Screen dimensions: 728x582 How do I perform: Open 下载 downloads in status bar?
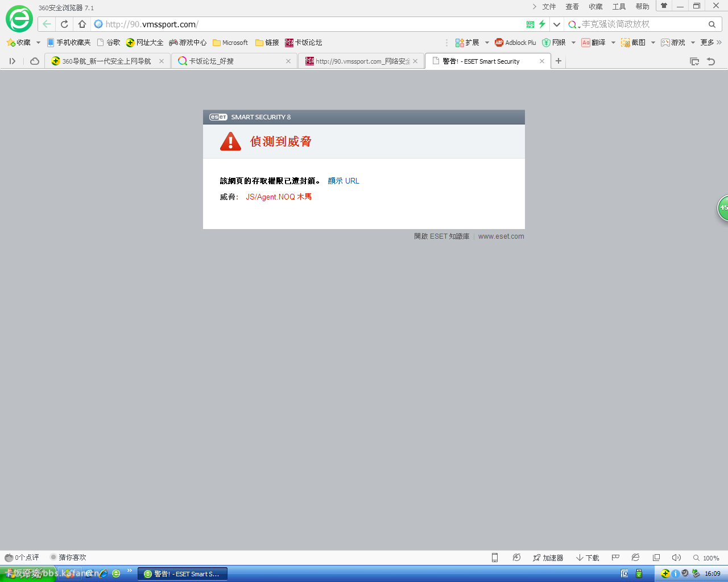[588, 558]
